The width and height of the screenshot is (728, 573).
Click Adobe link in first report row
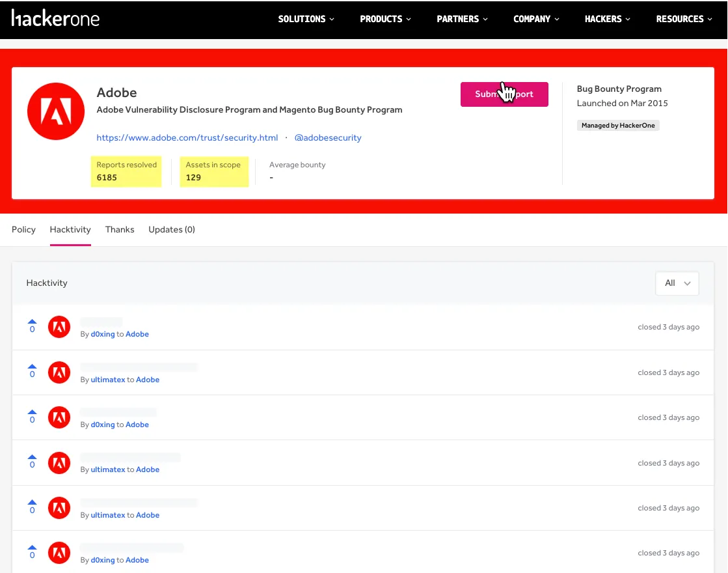(137, 334)
